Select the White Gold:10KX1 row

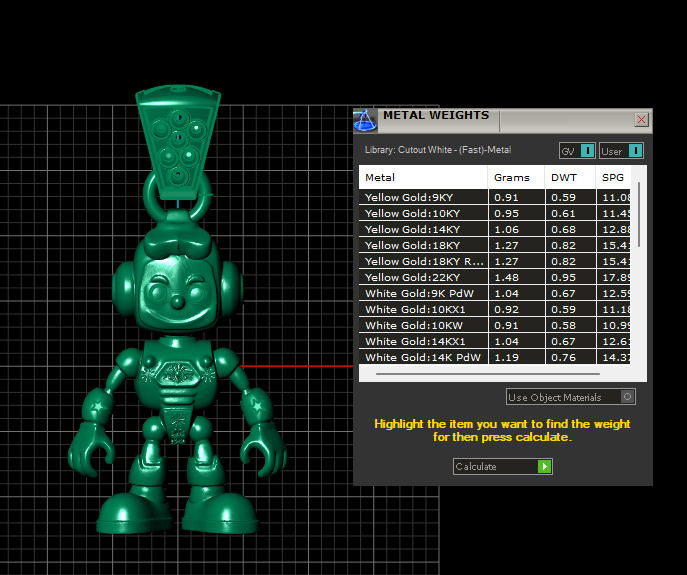[x=494, y=309]
